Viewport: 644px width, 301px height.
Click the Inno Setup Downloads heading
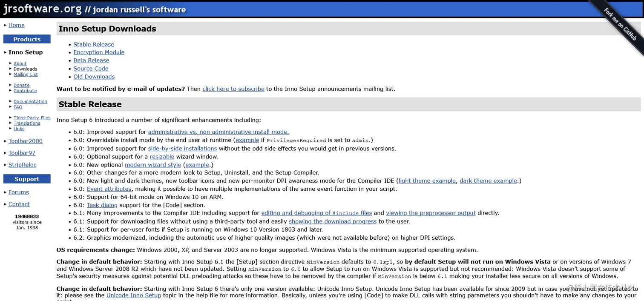[x=107, y=29]
